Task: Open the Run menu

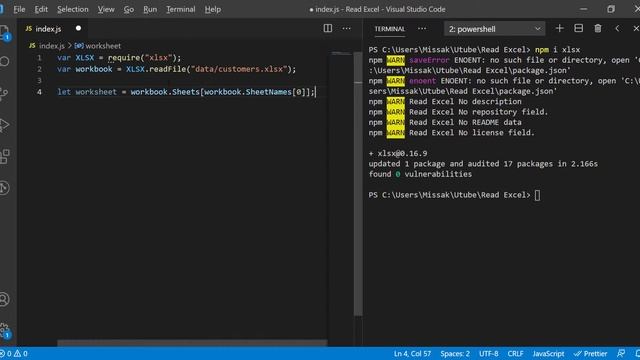Action: click(x=150, y=9)
